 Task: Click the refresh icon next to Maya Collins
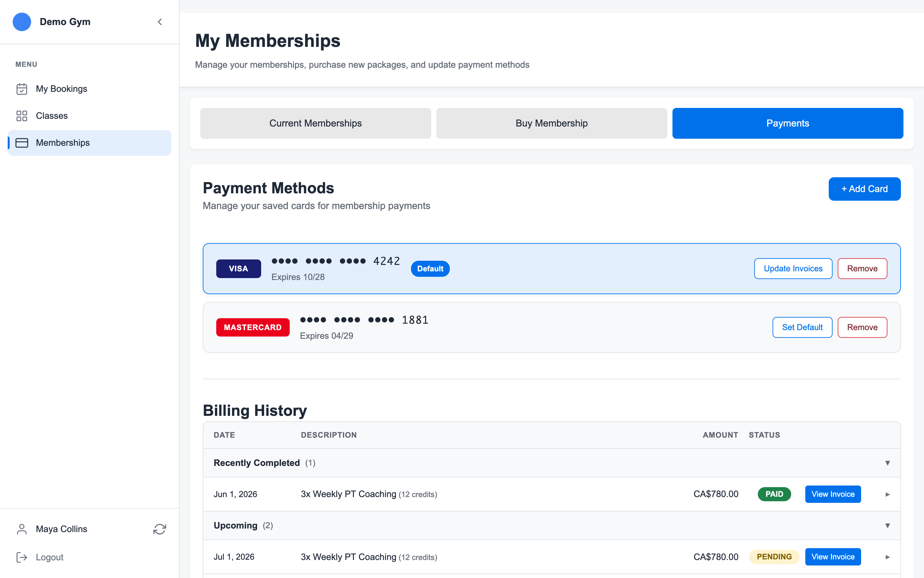pos(159,529)
